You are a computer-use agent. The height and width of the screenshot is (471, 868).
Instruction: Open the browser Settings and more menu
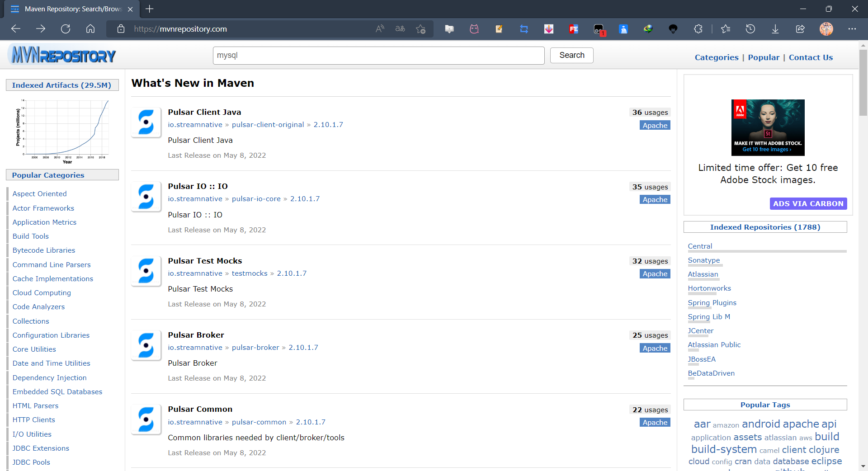852,29
